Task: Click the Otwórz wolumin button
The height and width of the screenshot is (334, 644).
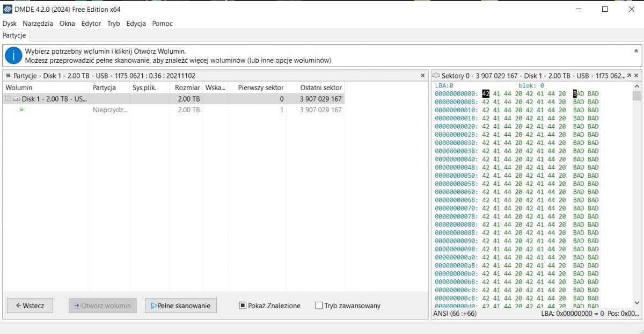Action: 103,306
